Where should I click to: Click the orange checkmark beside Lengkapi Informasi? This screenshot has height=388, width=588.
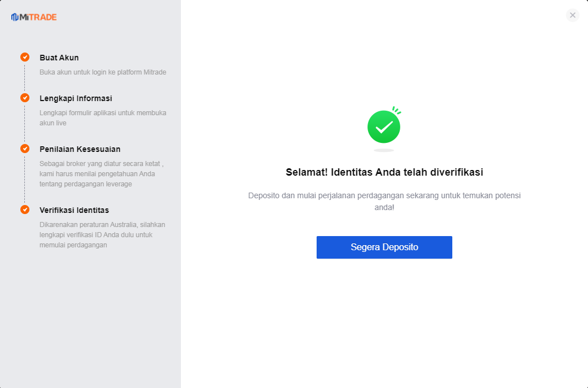pos(25,98)
